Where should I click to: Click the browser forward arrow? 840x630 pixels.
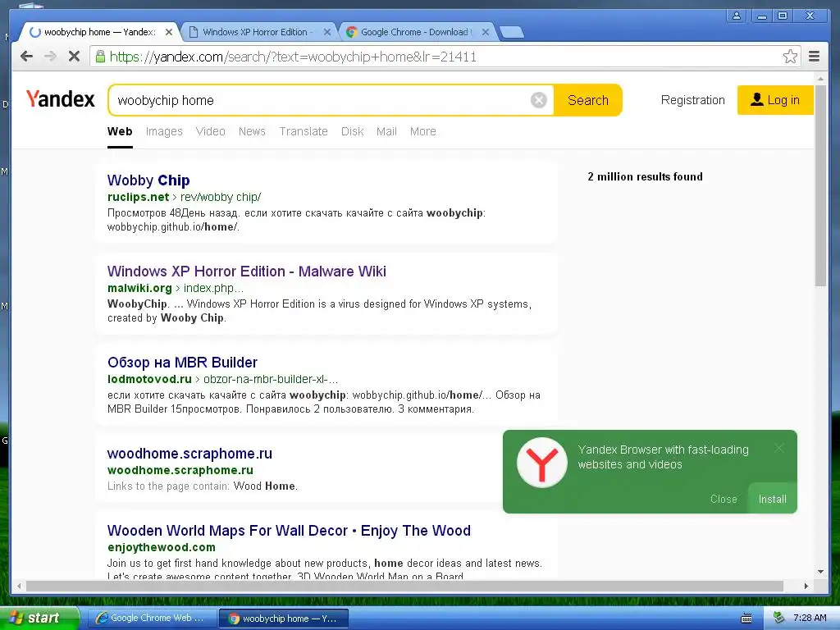tap(50, 57)
